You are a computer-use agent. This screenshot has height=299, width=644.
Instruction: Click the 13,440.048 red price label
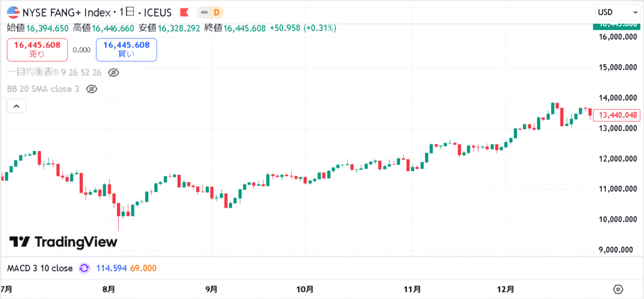[x=619, y=115]
